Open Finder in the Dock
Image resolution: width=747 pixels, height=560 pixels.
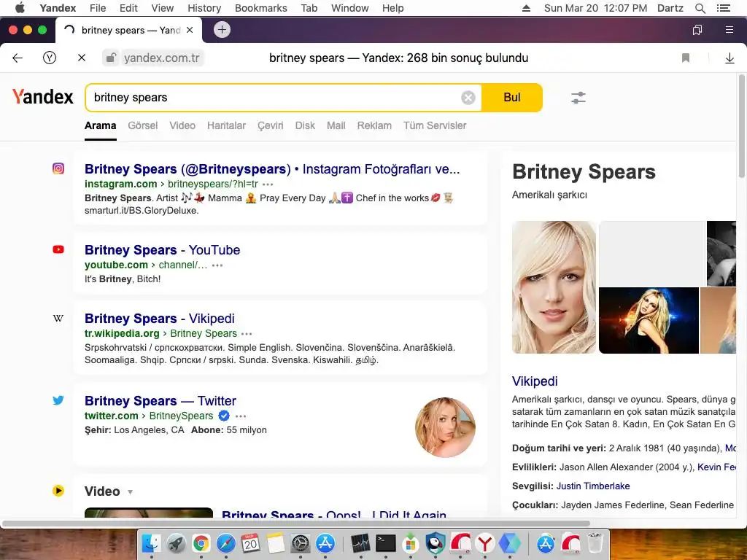pyautogui.click(x=152, y=543)
